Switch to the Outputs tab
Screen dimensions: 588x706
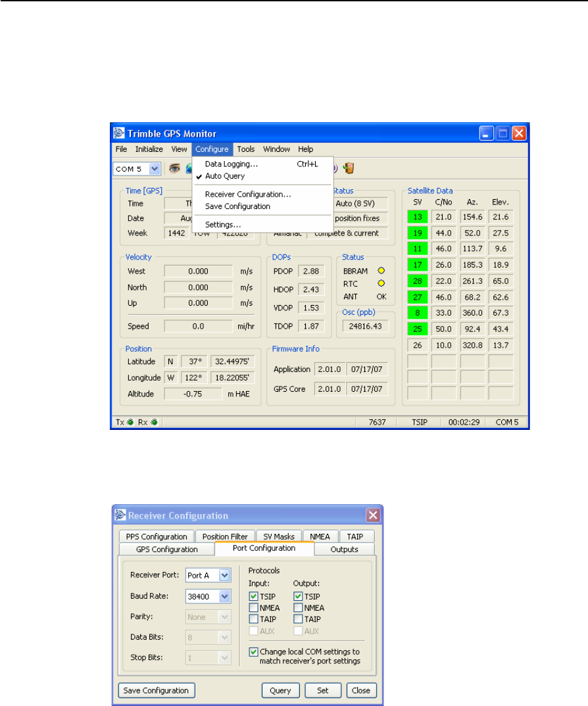point(344,550)
